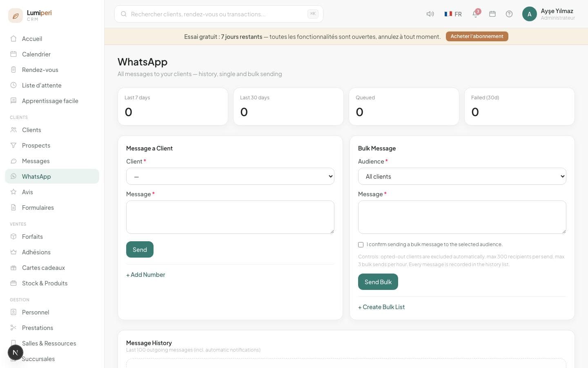Navigate to Prospects page
The image size is (588, 368).
point(52,145)
